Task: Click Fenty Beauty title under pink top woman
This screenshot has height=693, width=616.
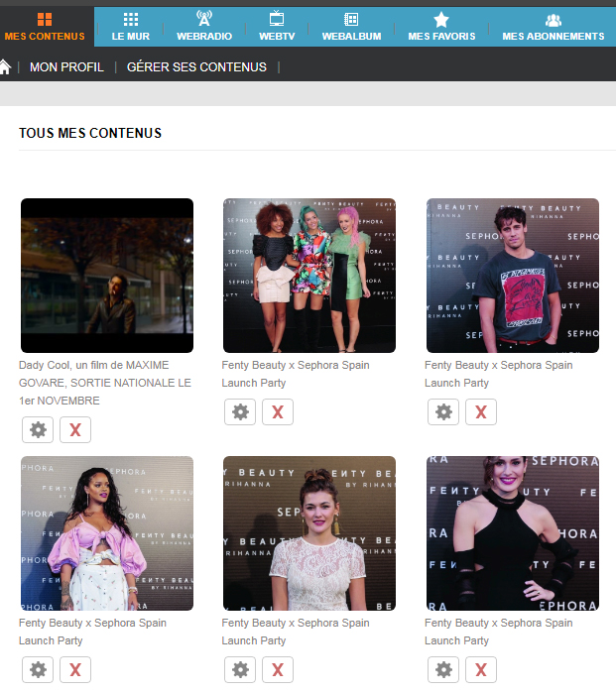Action: 92,632
